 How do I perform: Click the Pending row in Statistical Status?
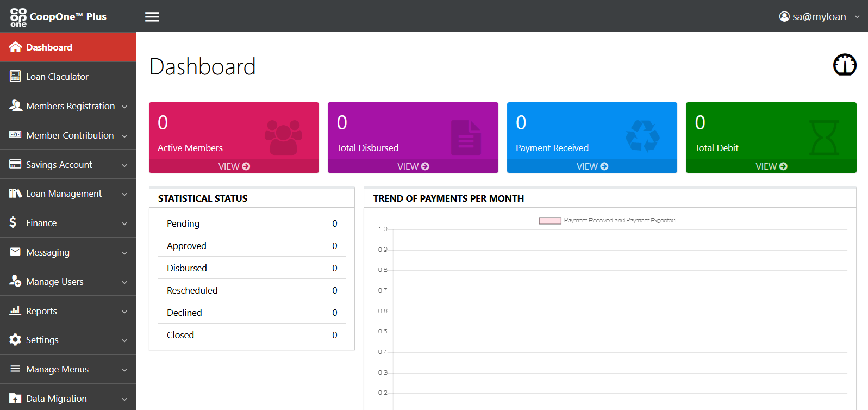252,223
